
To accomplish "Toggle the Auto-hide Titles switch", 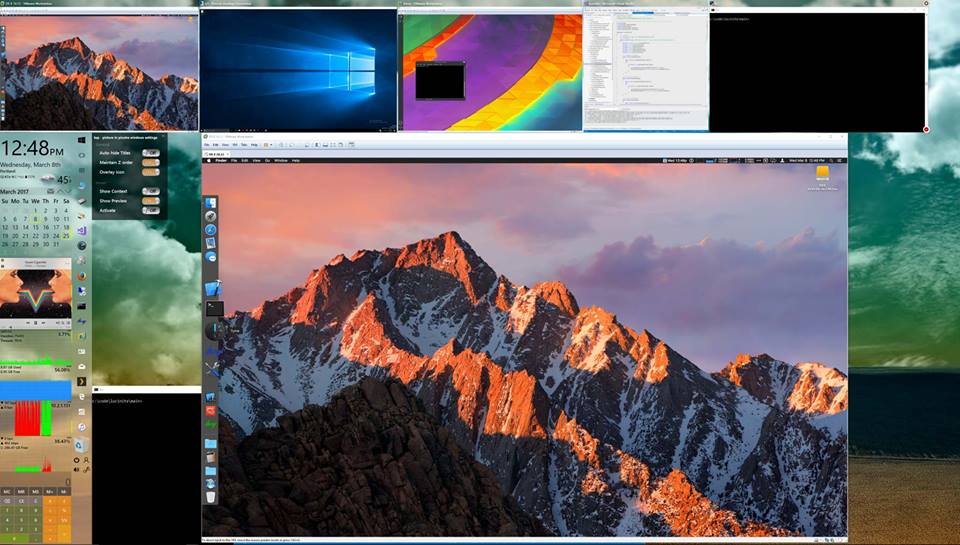I will coord(150,153).
